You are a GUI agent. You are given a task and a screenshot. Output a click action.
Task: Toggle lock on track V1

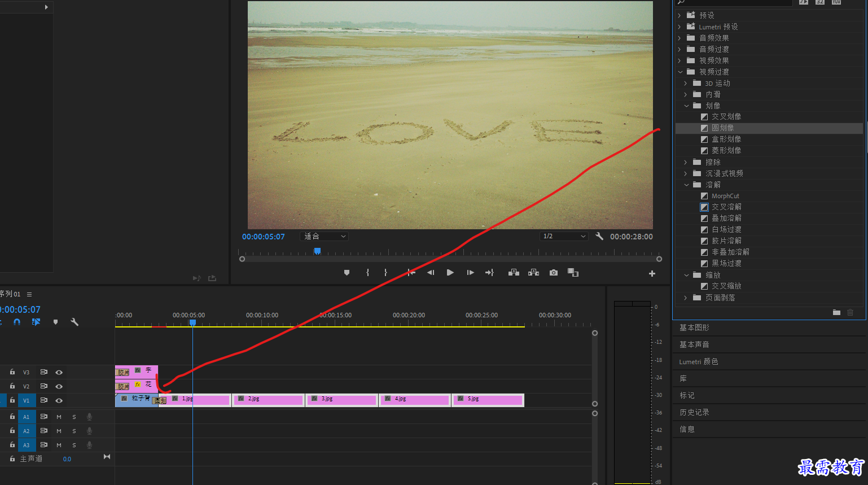tap(12, 400)
